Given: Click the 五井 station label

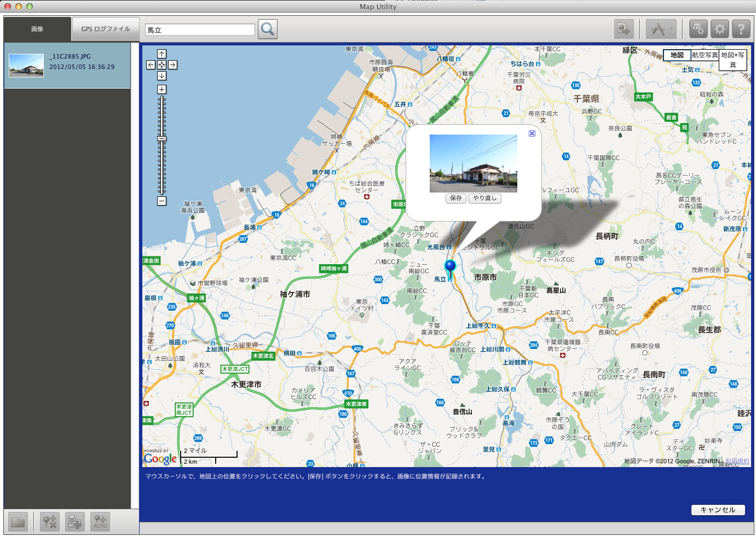Looking at the screenshot, I should point(400,104).
